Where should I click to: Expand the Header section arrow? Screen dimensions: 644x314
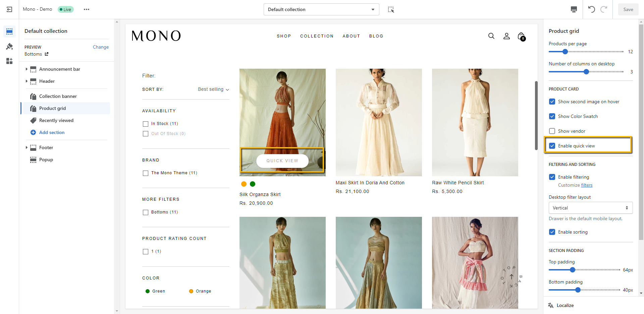tap(26, 81)
